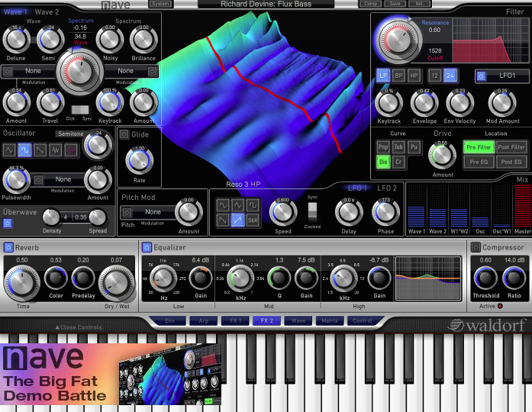
Task: Toggle the Glide power icon
Action: [124, 134]
